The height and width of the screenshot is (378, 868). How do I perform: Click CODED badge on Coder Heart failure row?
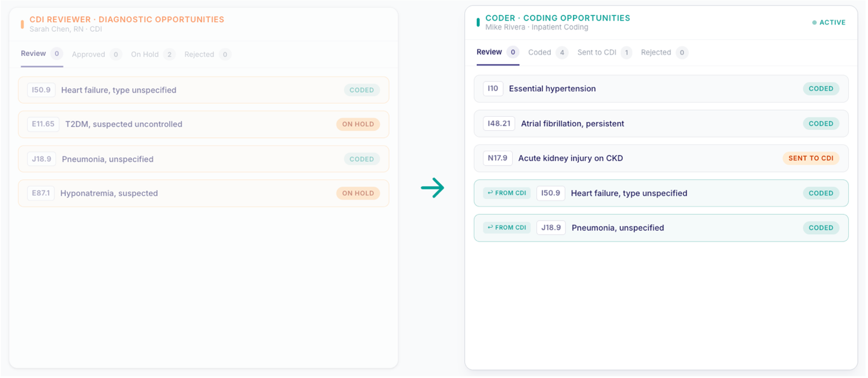tap(821, 193)
